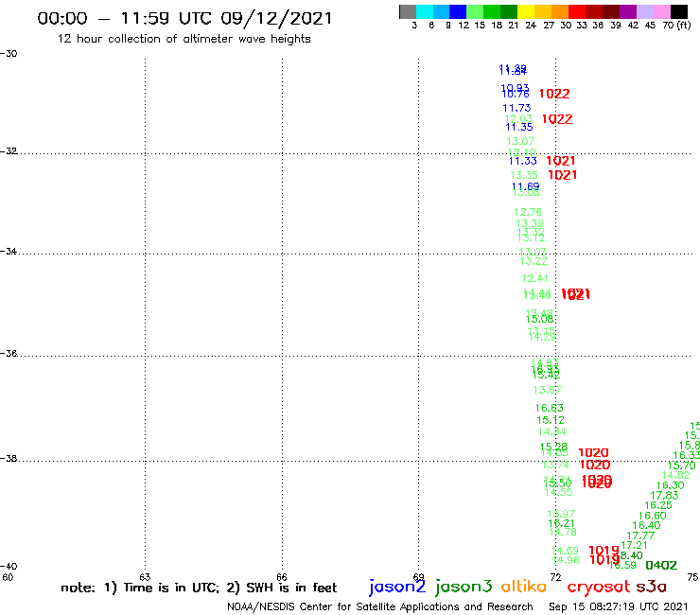Select the longitude axis label 63
Image resolution: width=700 pixels, height=615 pixels.
coord(145,577)
